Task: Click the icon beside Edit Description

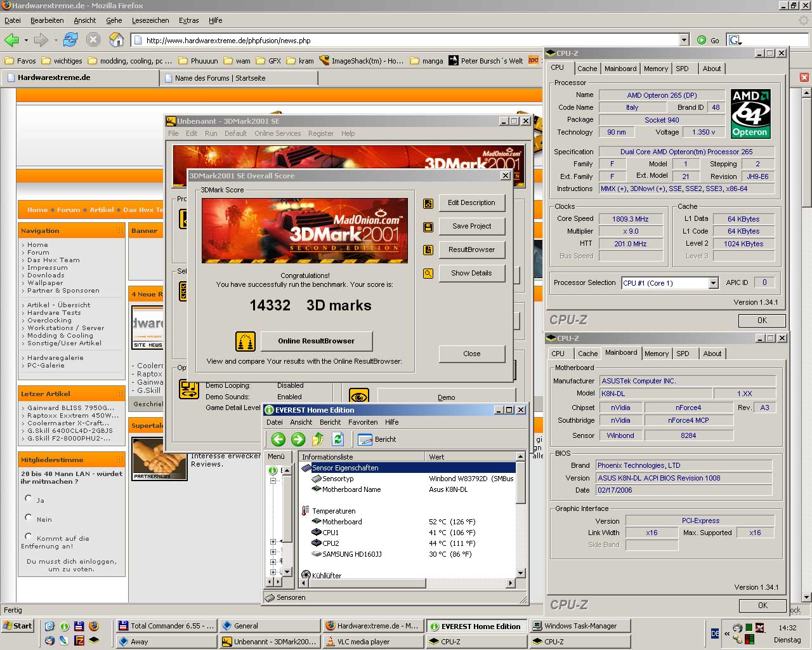Action: (428, 203)
